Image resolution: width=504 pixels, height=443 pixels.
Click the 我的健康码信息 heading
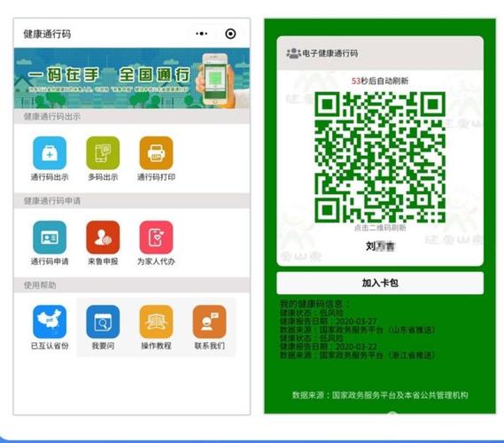[314, 304]
